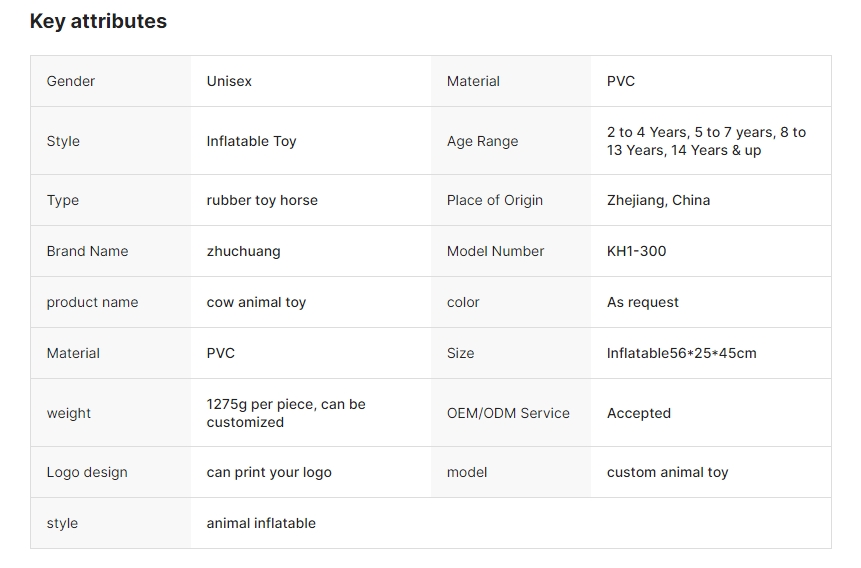Click the Inflatable56*25*45cm size value
861x568 pixels.
click(x=681, y=353)
